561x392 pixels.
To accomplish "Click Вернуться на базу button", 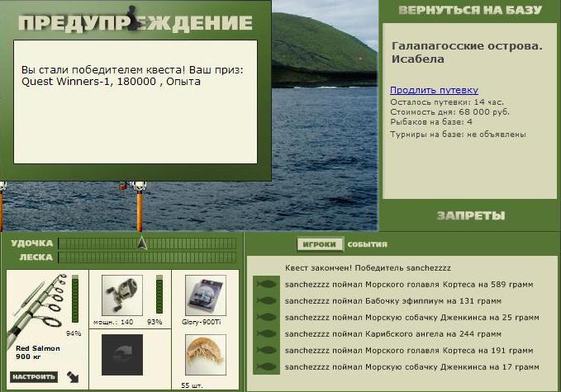I will pyautogui.click(x=470, y=10).
